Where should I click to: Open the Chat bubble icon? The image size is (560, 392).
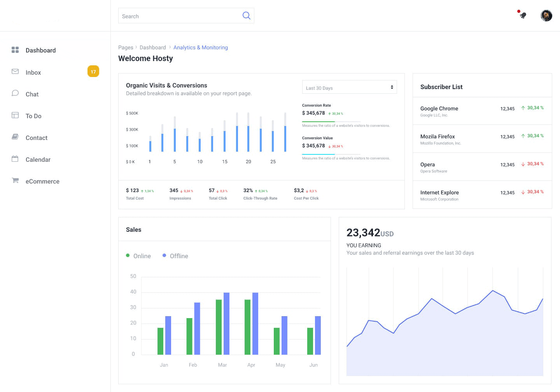pos(15,93)
